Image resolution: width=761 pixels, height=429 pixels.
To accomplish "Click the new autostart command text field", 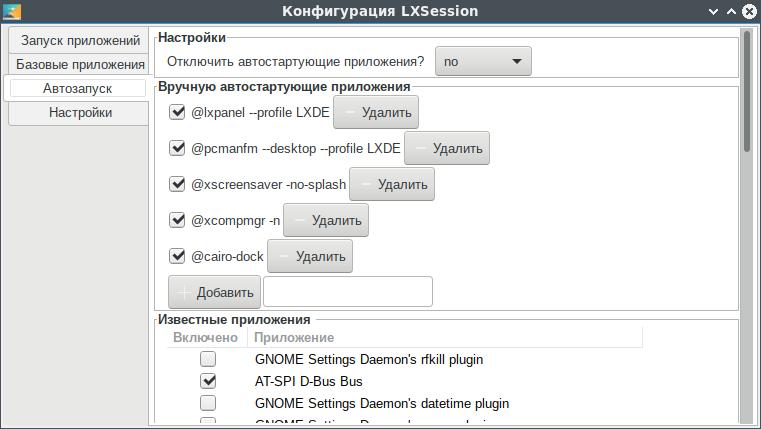I will (347, 292).
